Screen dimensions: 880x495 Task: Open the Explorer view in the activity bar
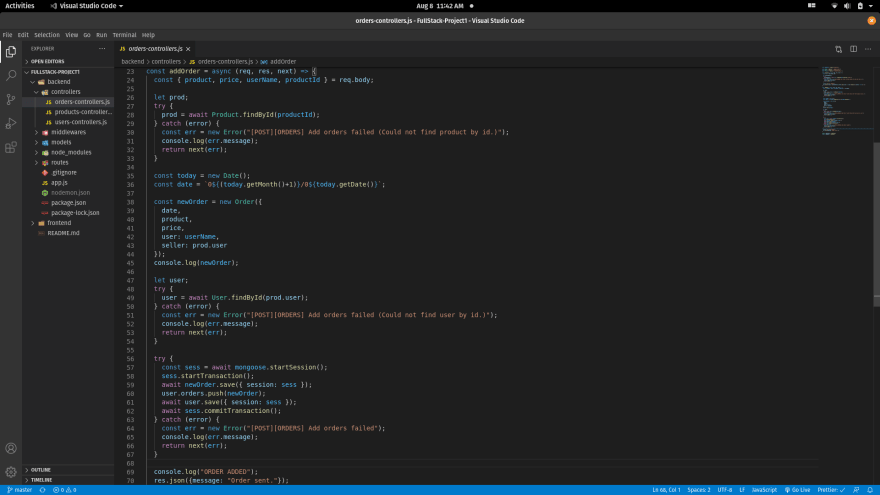point(11,52)
